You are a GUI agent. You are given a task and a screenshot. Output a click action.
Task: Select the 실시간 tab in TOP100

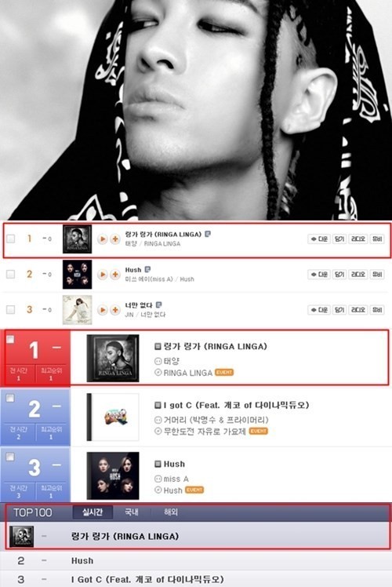tap(93, 512)
